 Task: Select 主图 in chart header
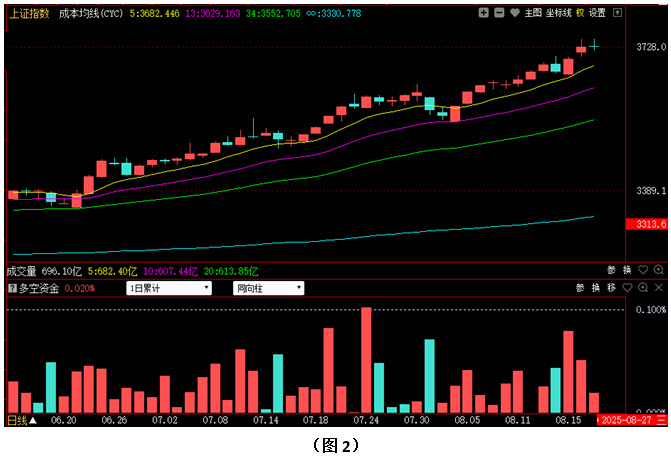point(533,13)
